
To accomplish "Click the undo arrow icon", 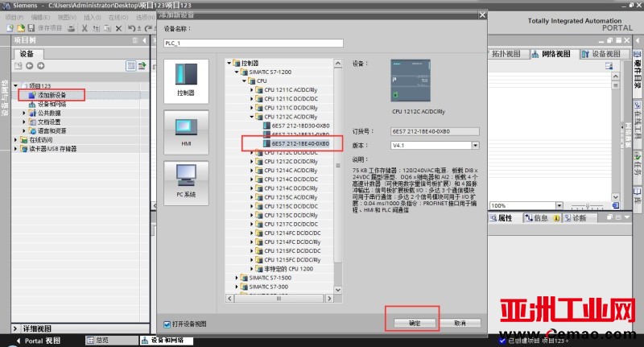I will (x=132, y=28).
